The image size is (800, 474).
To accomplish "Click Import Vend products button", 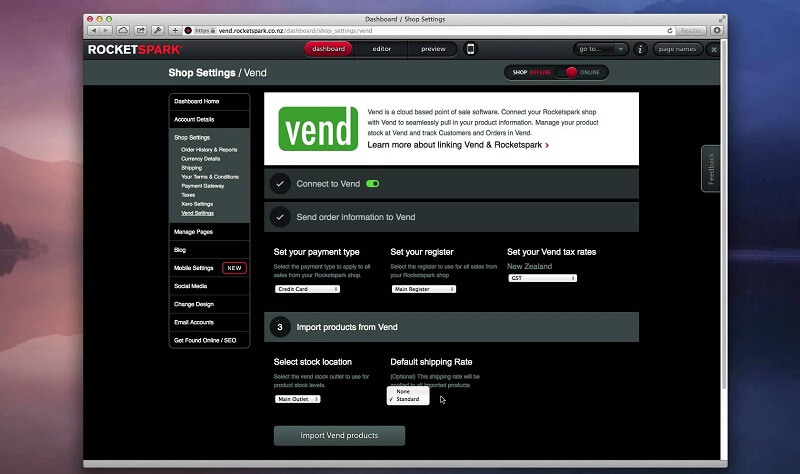I will [339, 436].
